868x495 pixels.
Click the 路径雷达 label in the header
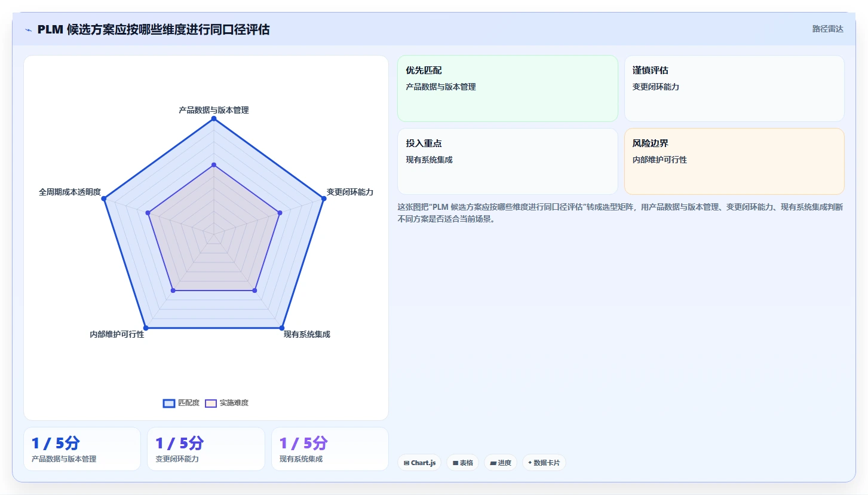827,29
